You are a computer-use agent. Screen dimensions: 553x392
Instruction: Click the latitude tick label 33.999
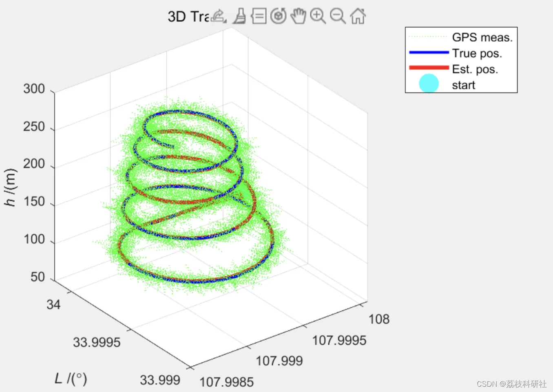coord(160,380)
